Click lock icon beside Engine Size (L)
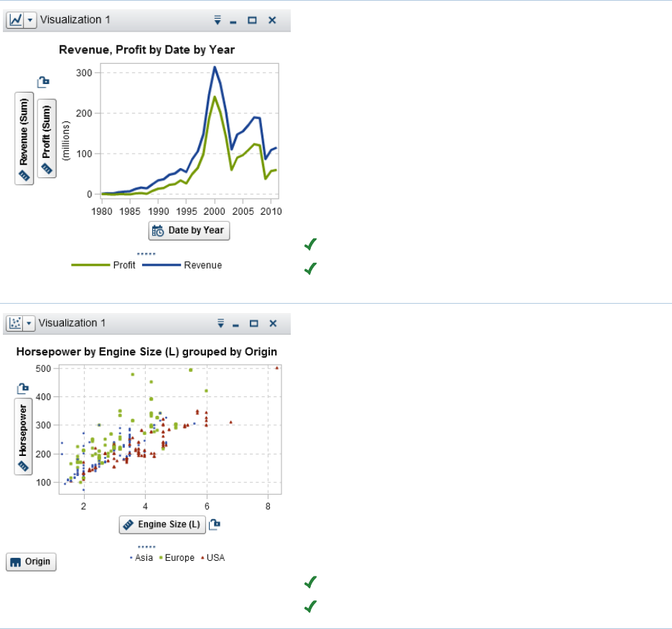This screenshot has height=629, width=672. (x=215, y=524)
